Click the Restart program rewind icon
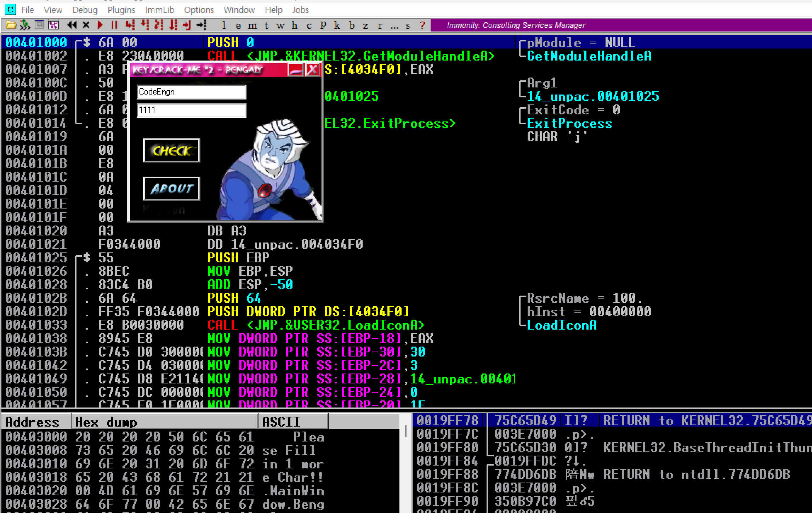This screenshot has width=812, height=513. click(x=72, y=25)
